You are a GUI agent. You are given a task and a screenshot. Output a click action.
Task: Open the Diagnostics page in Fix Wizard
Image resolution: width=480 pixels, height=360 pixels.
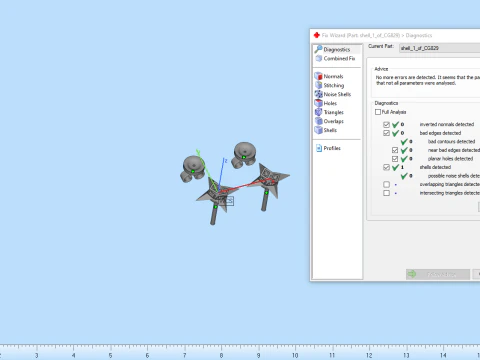click(337, 50)
